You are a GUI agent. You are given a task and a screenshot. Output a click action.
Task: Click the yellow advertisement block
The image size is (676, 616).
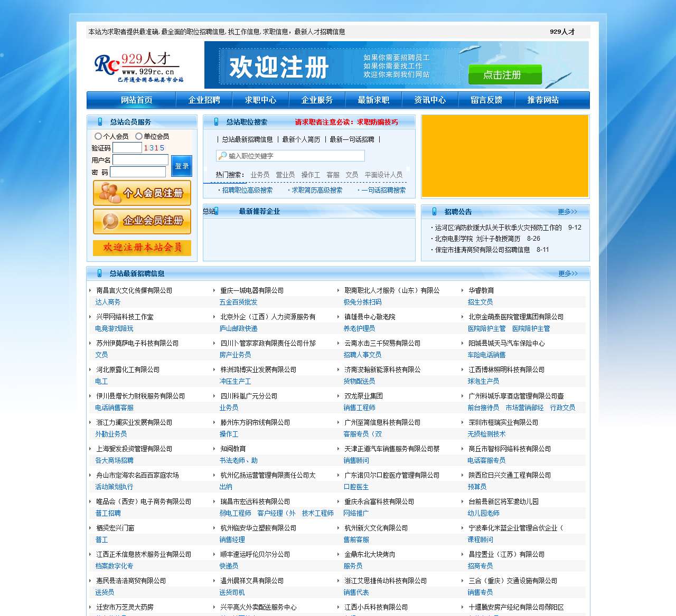click(x=505, y=156)
